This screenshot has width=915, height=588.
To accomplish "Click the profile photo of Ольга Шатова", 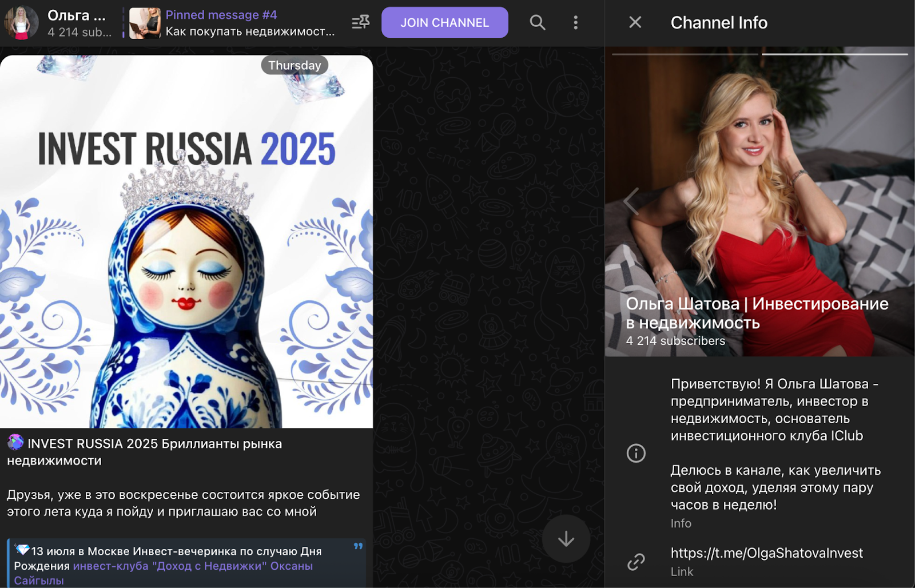I will pos(759,201).
